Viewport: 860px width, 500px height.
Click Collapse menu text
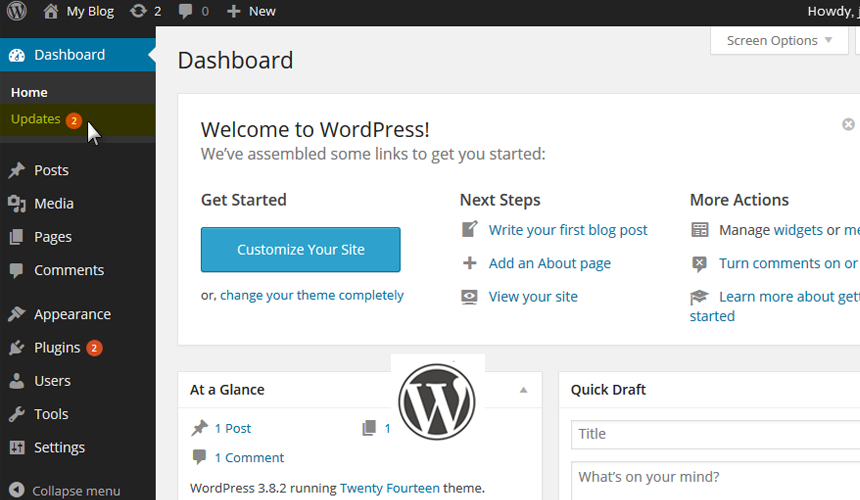[x=76, y=491]
